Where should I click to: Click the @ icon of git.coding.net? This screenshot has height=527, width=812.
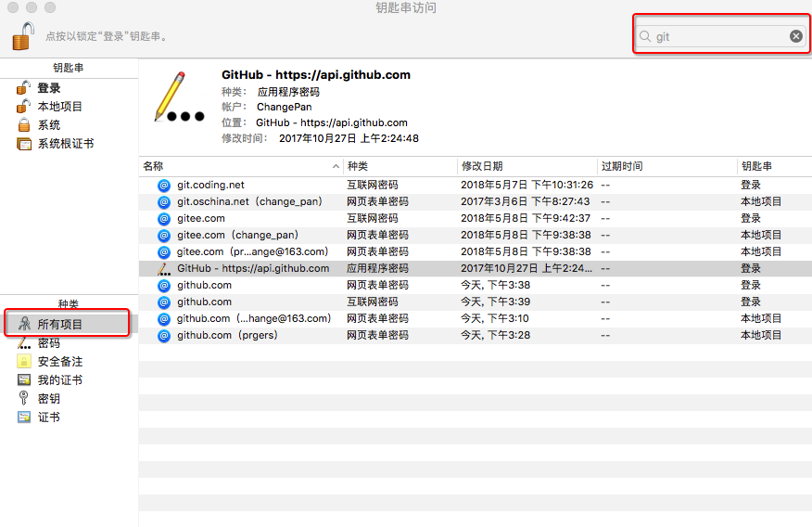click(164, 185)
